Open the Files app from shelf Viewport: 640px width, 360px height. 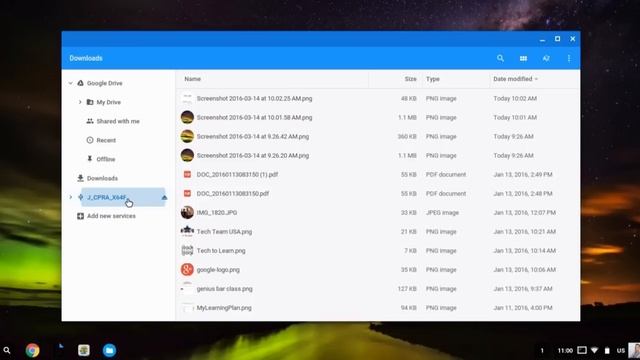point(109,350)
